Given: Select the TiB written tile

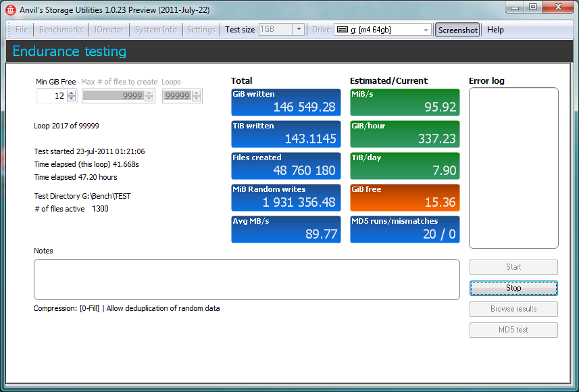Looking at the screenshot, I should click(x=286, y=134).
